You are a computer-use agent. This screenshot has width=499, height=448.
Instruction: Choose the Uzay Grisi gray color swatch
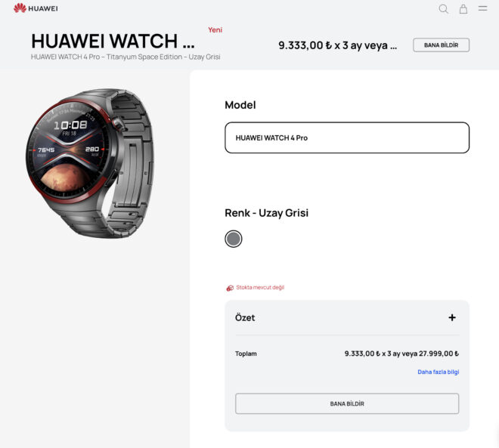pyautogui.click(x=234, y=239)
